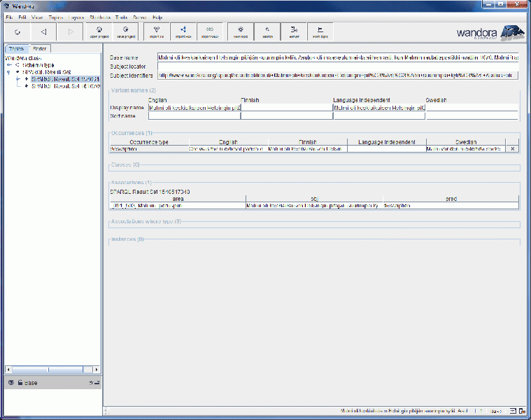Image resolution: width=531 pixels, height=420 pixels.
Task: Delete the description occurrence with X button
Action: [512, 149]
